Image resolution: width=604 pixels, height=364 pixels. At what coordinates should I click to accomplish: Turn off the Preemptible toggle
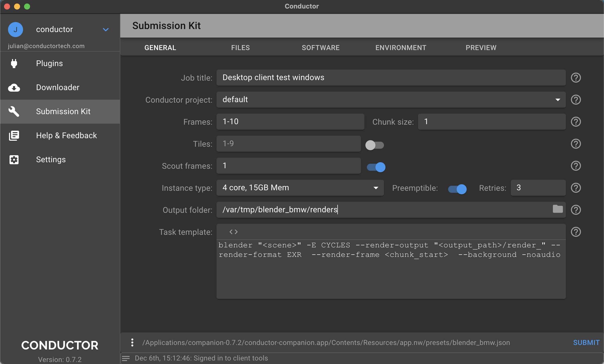tap(457, 189)
